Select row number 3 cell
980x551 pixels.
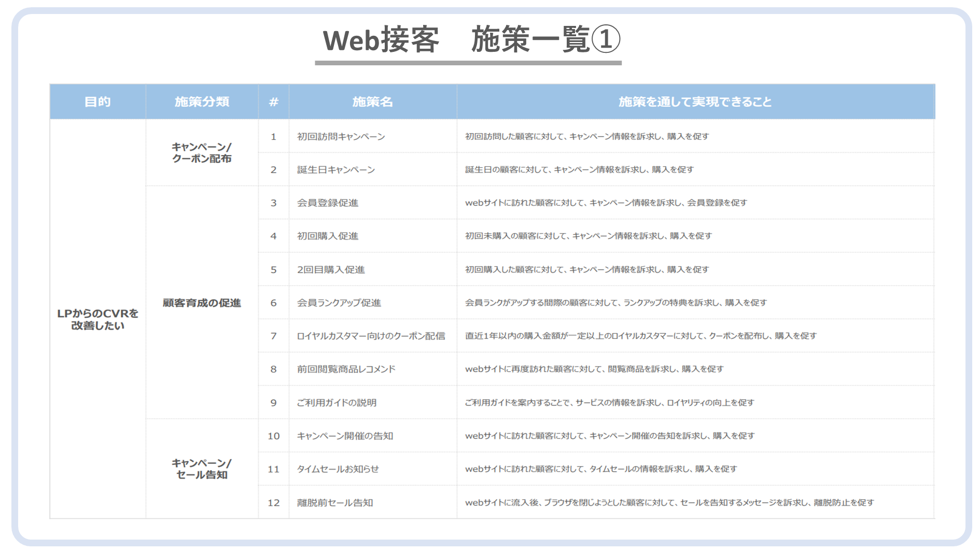(274, 203)
